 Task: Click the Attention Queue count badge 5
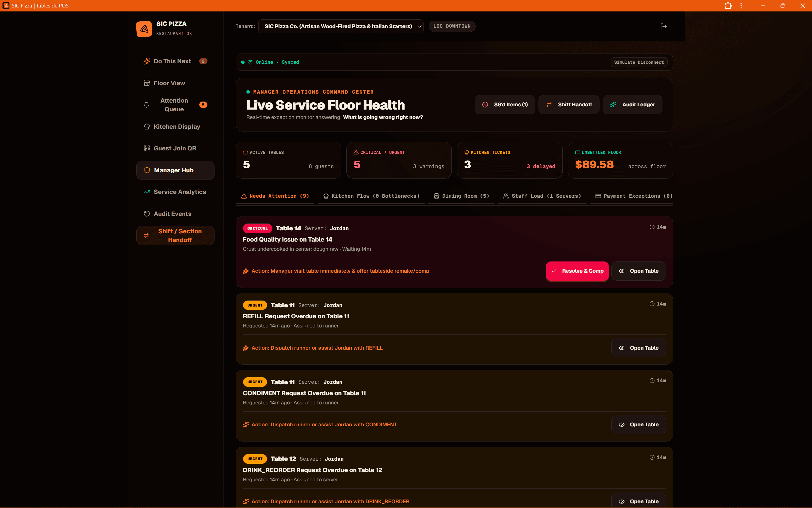pos(203,105)
